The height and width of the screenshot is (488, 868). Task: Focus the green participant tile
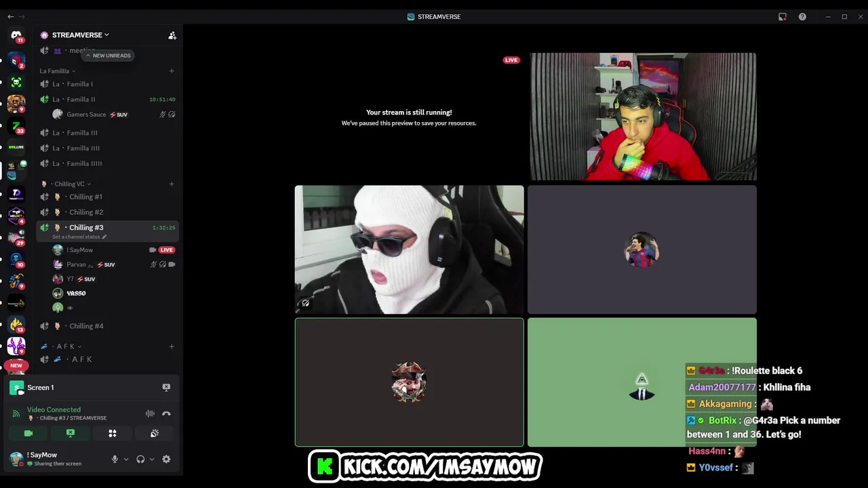pos(642,382)
